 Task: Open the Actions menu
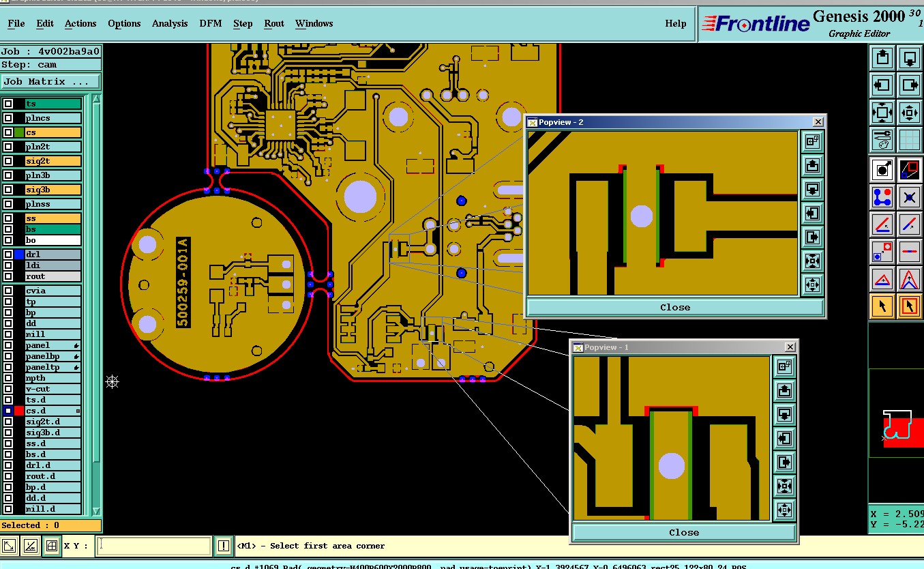pos(80,23)
